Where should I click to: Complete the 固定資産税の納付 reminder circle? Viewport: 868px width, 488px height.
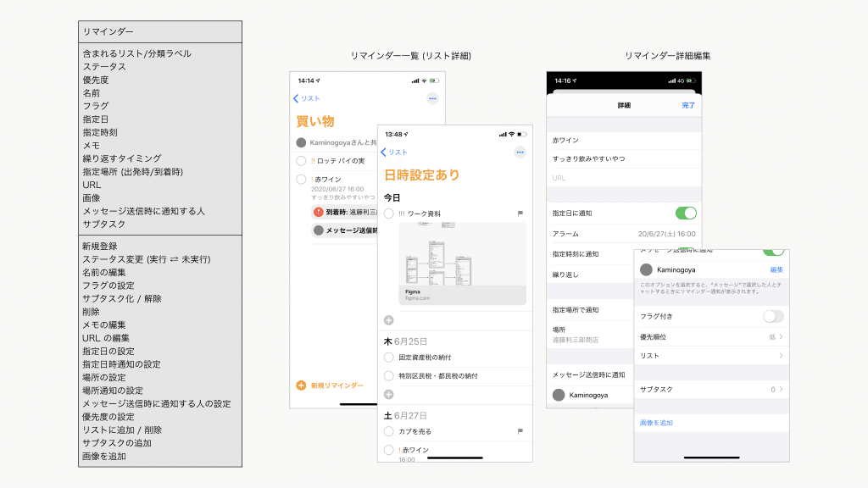coord(388,358)
